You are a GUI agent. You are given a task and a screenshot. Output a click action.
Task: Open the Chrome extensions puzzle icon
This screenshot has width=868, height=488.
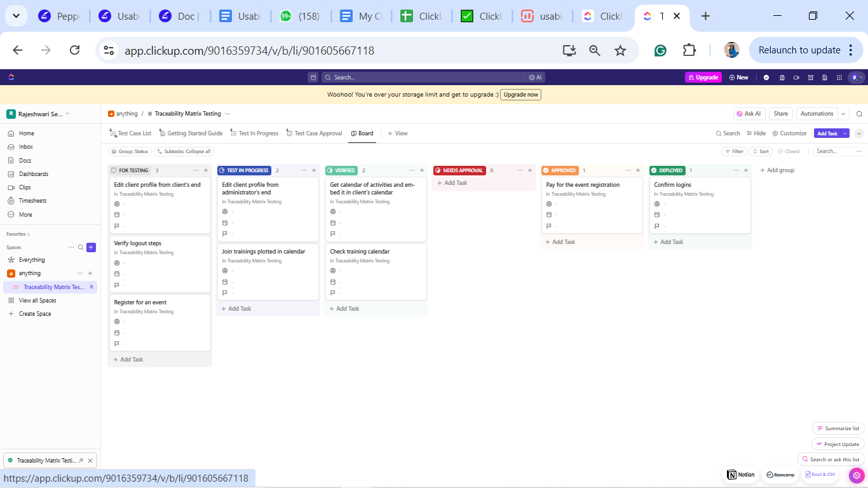click(x=689, y=50)
